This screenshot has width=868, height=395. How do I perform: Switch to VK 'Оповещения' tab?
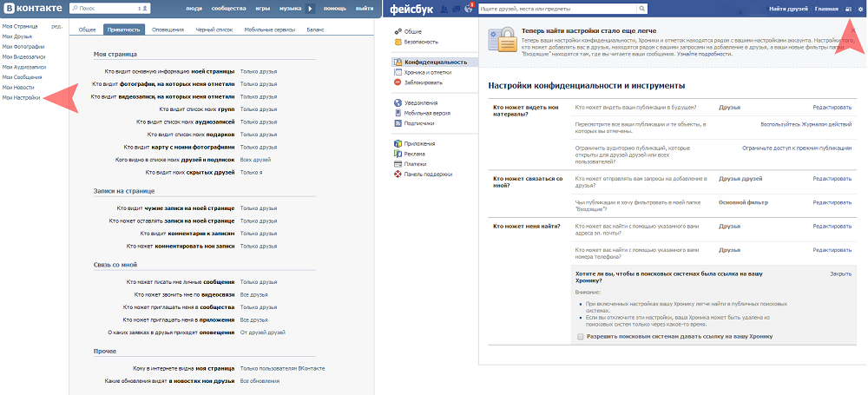click(168, 29)
